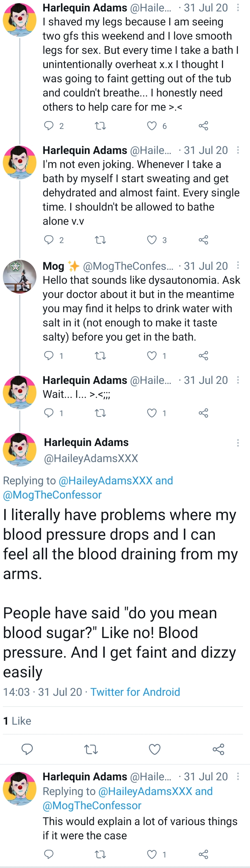The image size is (250, 868).
Task: Open more options on the main tweet
Action: 238,443
